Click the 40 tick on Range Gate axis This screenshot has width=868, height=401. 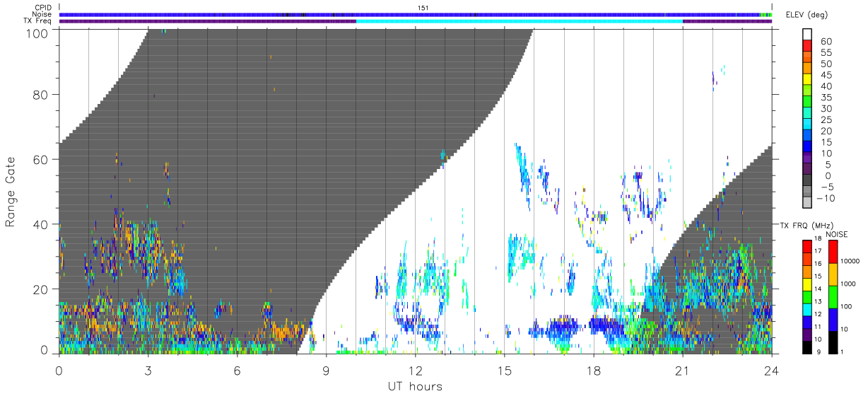[x=42, y=224]
